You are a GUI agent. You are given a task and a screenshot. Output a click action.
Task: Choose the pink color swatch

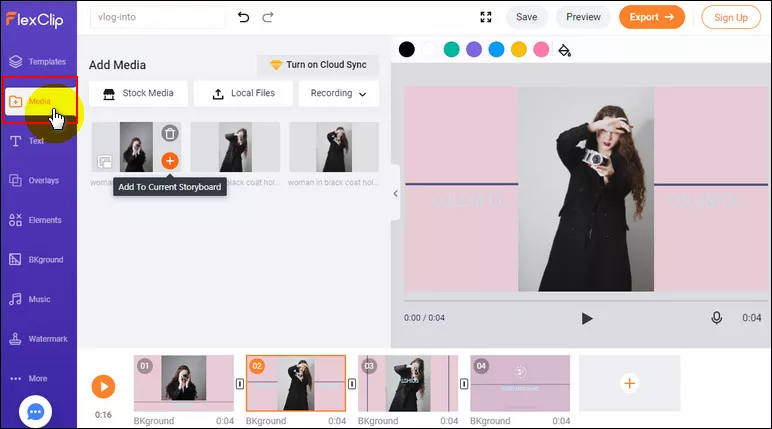point(541,49)
